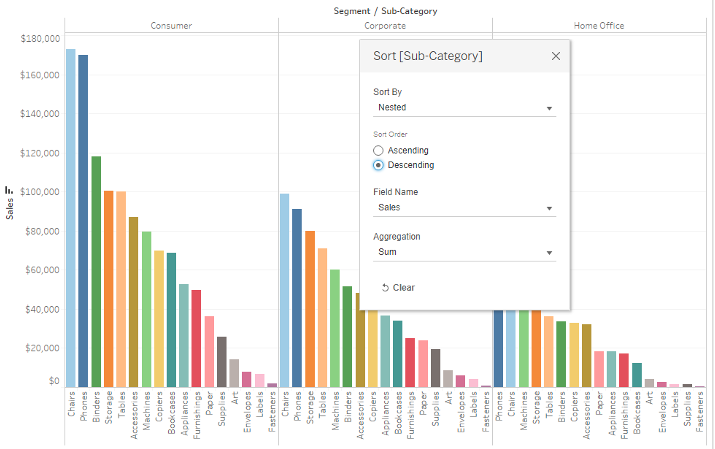The width and height of the screenshot is (715, 449).
Task: Expand the Field Name Sales dropdown
Action: pyautogui.click(x=464, y=208)
